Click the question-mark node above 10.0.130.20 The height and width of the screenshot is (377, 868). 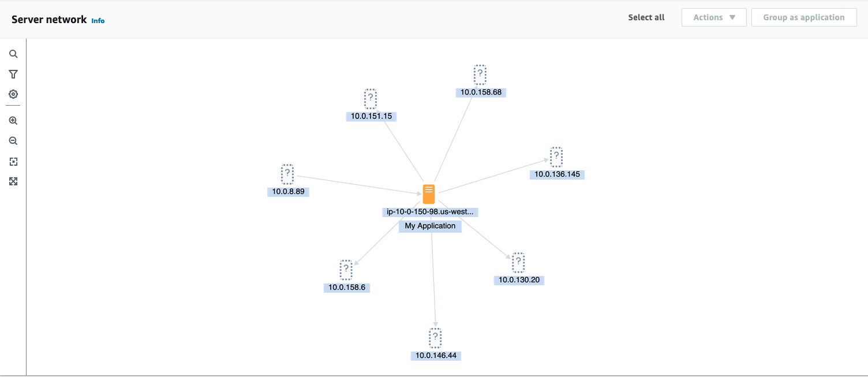[x=518, y=263]
